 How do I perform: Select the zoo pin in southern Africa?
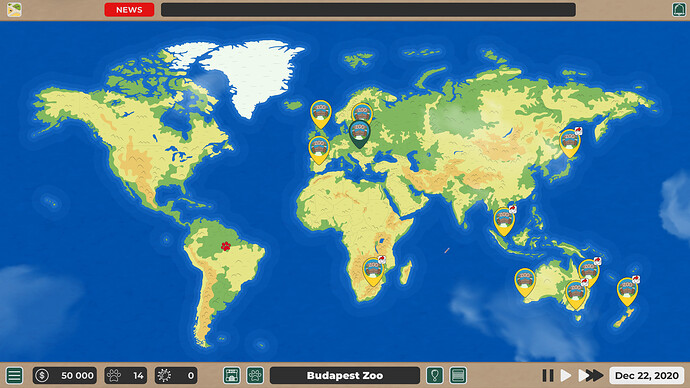(373, 272)
